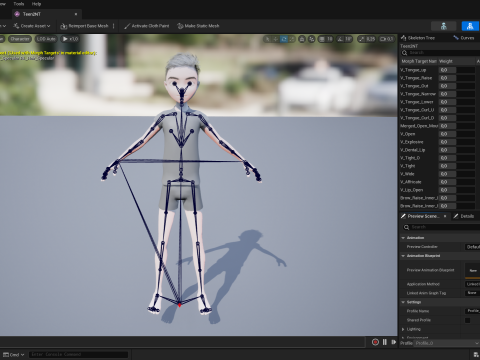Image resolution: width=480 pixels, height=360 pixels.
Task: Open the Preview Controller dropdown
Action: pos(473,247)
